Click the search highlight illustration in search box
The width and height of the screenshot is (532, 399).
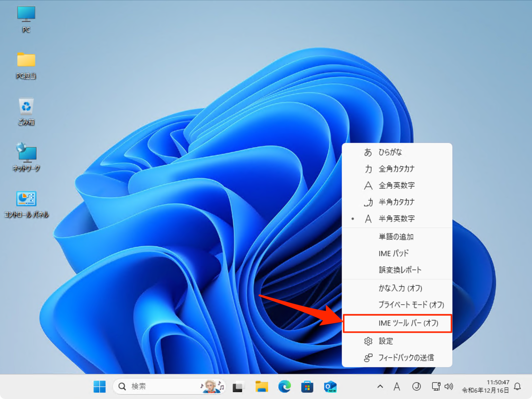pos(212,386)
